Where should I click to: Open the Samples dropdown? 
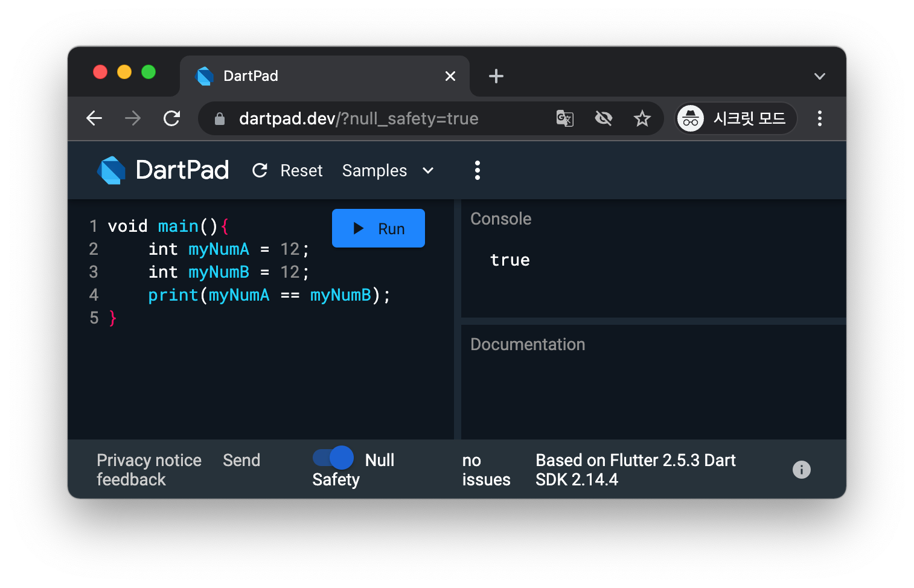click(x=388, y=171)
